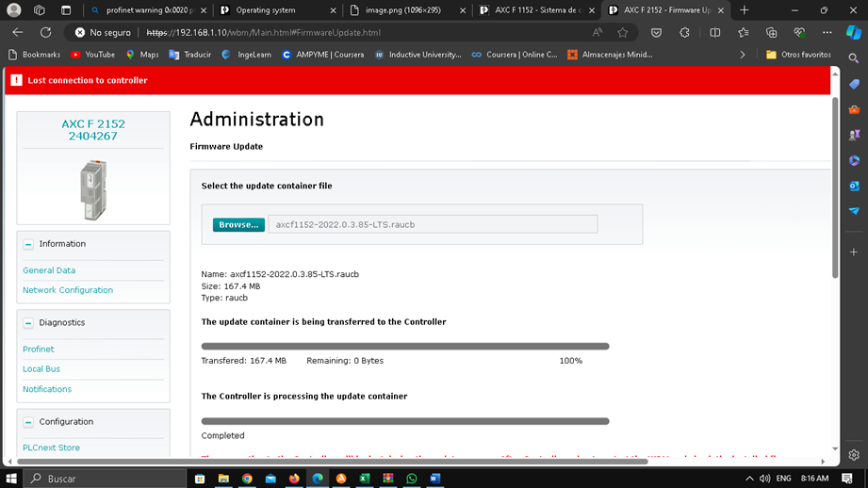Click the No seguro security indicator
Viewport: 868px width, 488px height.
click(103, 33)
